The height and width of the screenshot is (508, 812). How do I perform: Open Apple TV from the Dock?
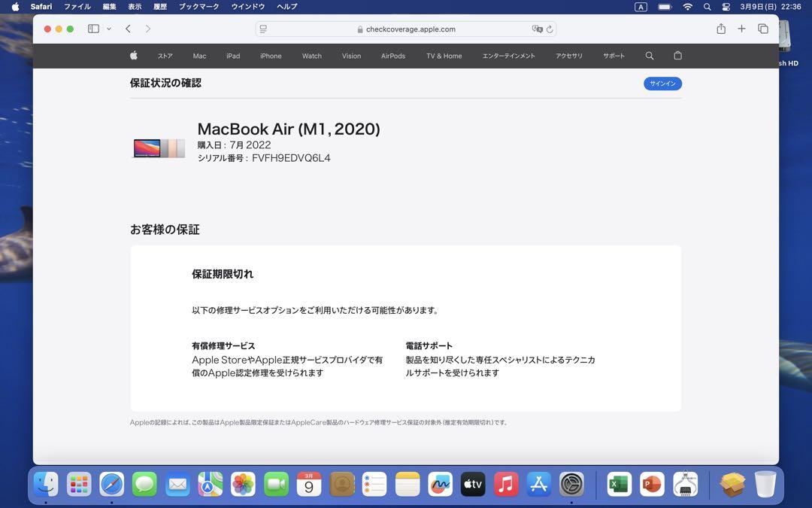tap(473, 485)
